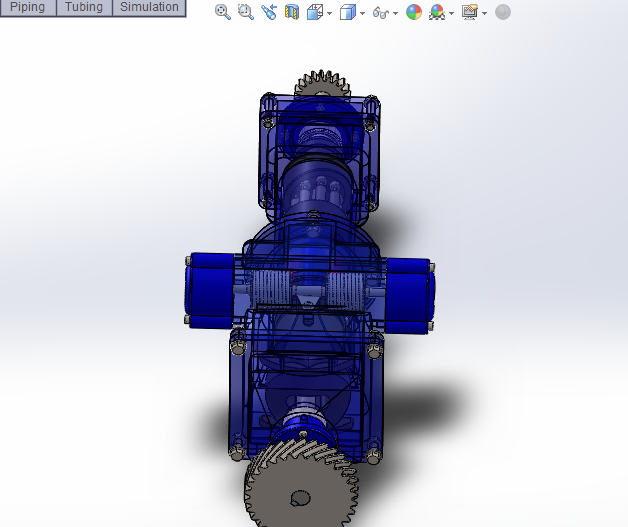
Task: Click the Apply Scene icon
Action: click(x=437, y=12)
